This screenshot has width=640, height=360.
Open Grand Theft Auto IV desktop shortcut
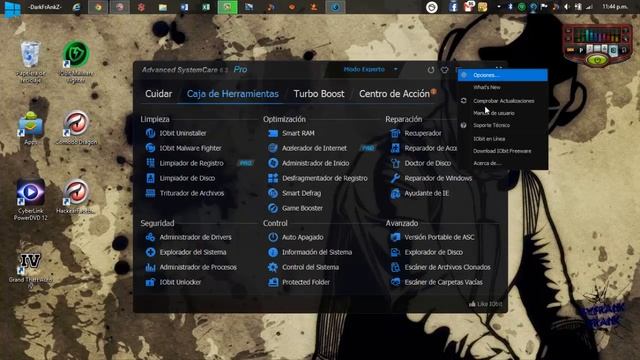click(x=31, y=269)
